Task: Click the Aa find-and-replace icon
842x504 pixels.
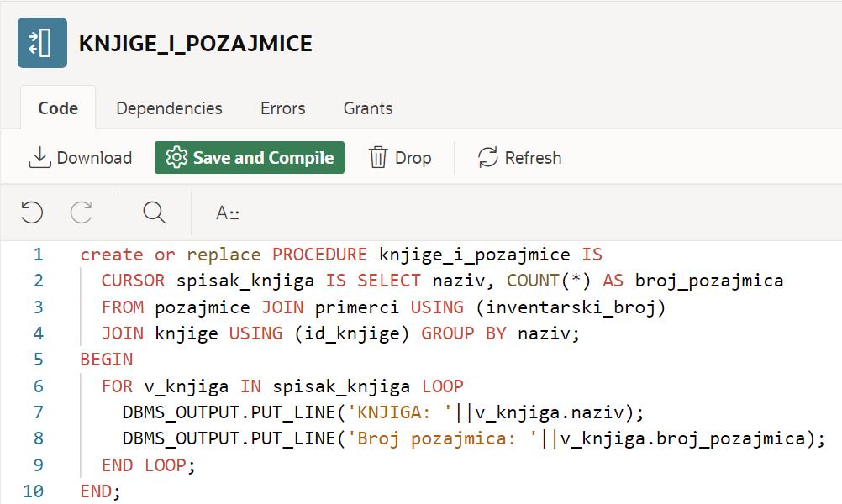Action: pyautogui.click(x=227, y=213)
